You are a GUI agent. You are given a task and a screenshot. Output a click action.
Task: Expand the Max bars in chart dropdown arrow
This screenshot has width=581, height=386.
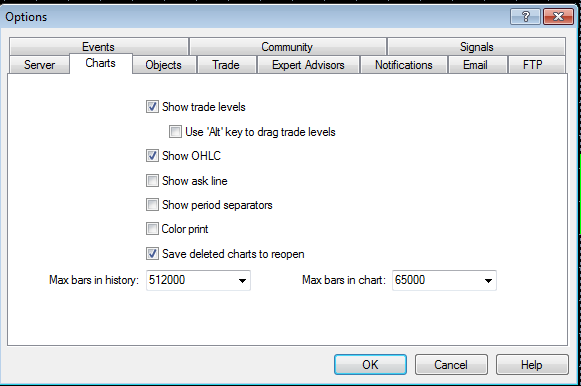[x=488, y=280]
